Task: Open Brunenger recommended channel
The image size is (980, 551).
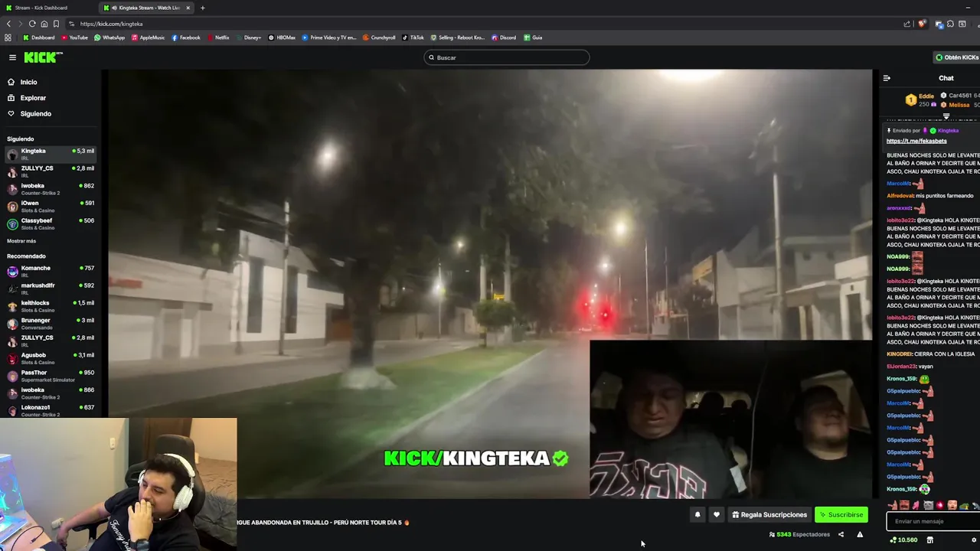Action: pyautogui.click(x=51, y=324)
